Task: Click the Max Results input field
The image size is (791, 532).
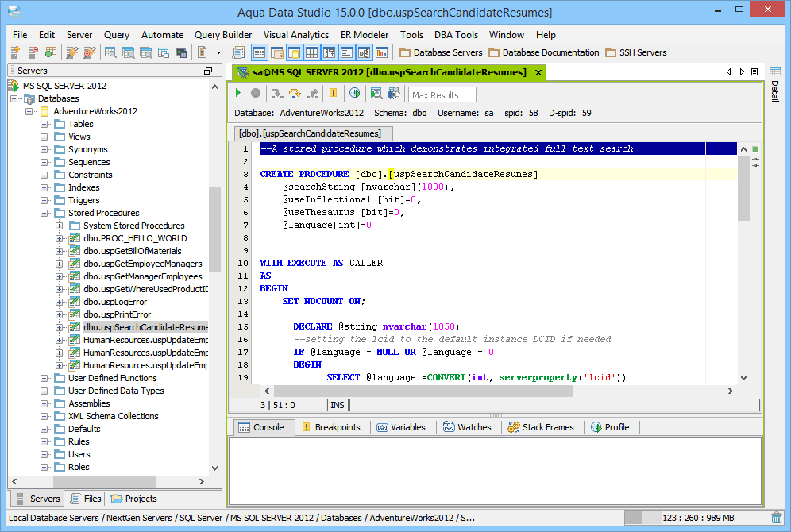Action: pyautogui.click(x=442, y=95)
